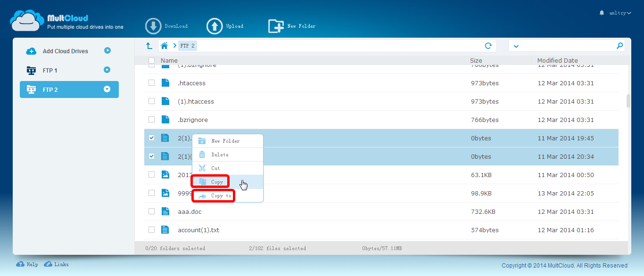The width and height of the screenshot is (644, 276).
Task: Click the FTP 2 drive icon
Action: point(31,89)
